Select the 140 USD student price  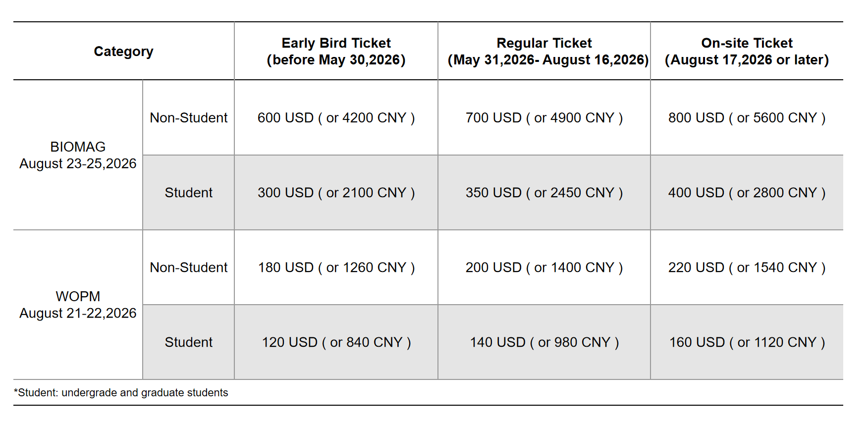(x=544, y=342)
